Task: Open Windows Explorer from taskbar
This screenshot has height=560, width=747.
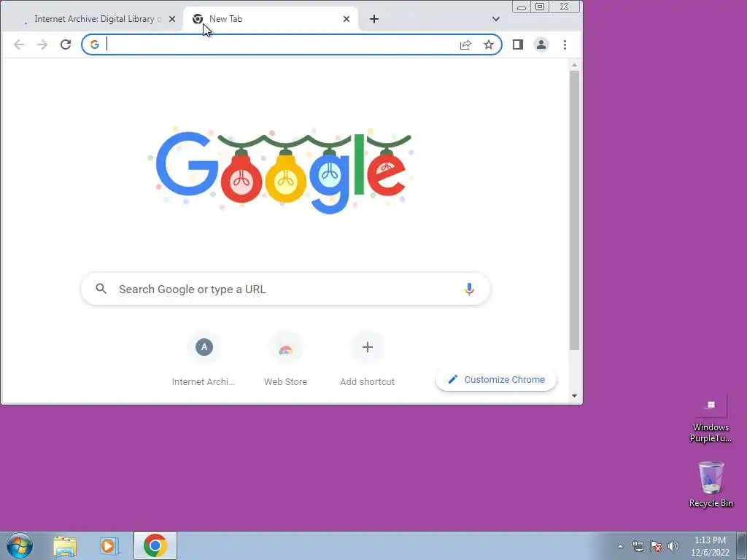Action: tap(65, 545)
